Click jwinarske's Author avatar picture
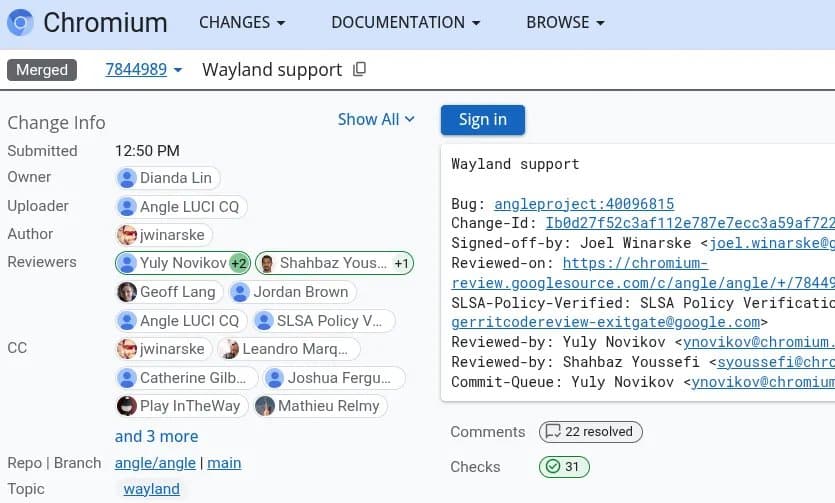This screenshot has width=835, height=503. click(x=127, y=235)
